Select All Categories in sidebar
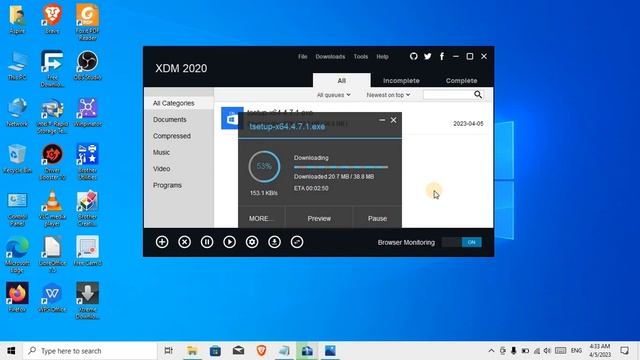640x360 pixels. click(178, 103)
